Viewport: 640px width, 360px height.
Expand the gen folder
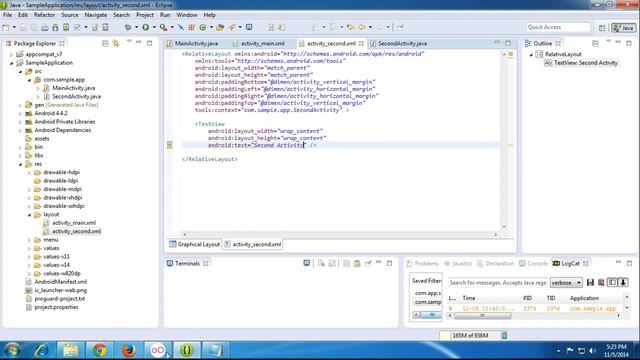[x=20, y=105]
